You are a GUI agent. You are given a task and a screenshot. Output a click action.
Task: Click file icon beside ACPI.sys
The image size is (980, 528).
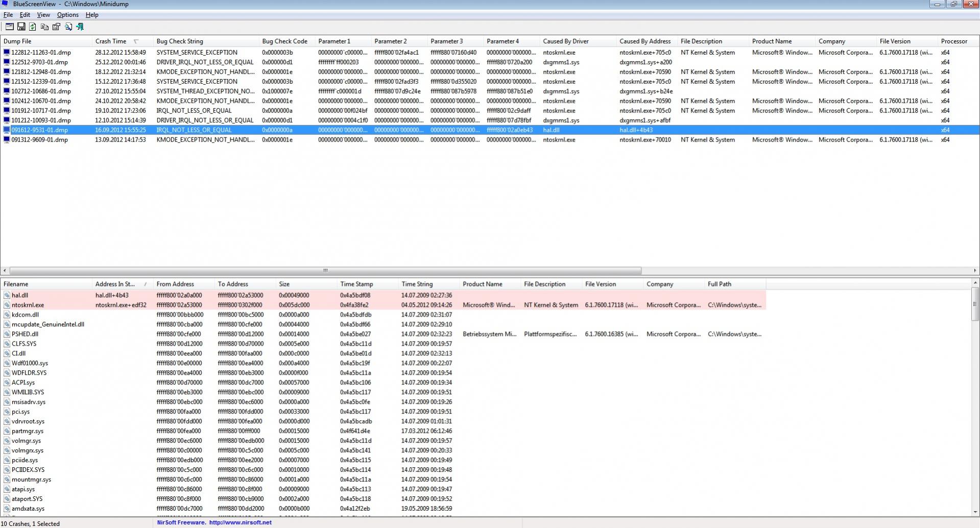(x=7, y=382)
